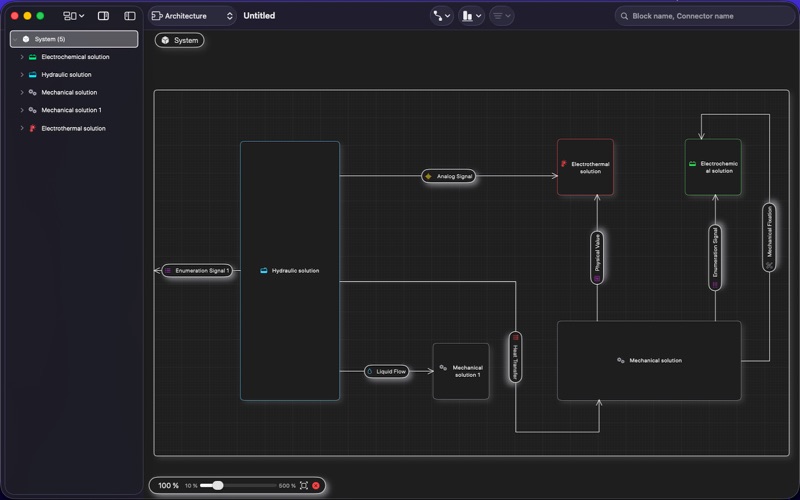Click the System breadcrumb button
Screen dimensions: 800x500
coord(180,40)
